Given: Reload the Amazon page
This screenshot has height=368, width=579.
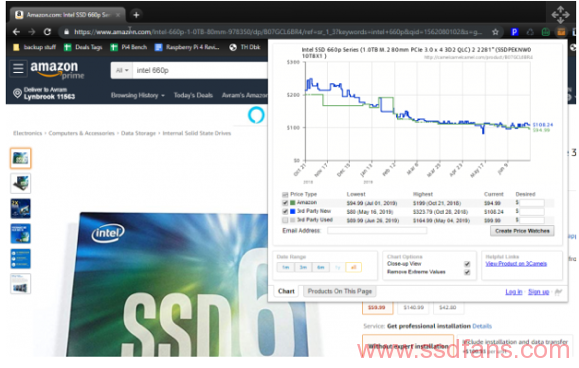Looking at the screenshot, I should (47, 32).
